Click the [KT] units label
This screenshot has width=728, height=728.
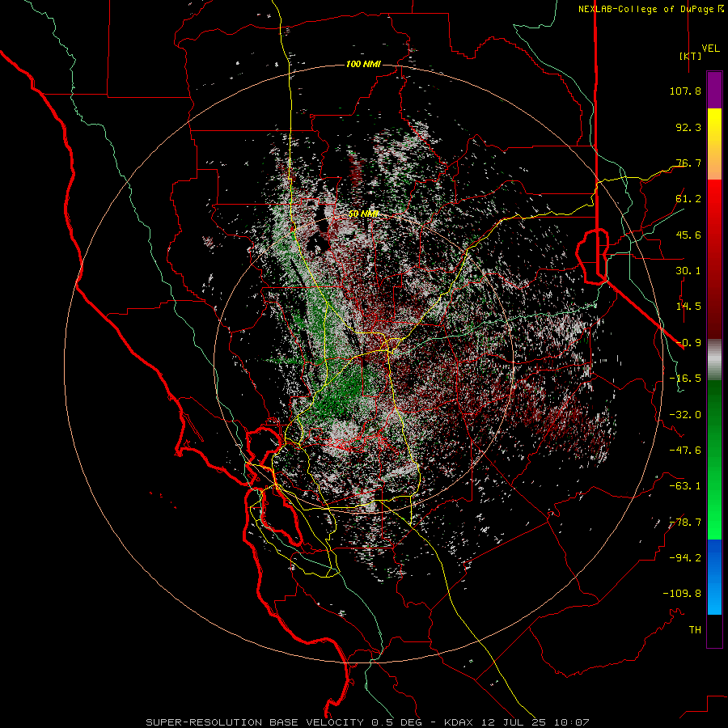691,56
